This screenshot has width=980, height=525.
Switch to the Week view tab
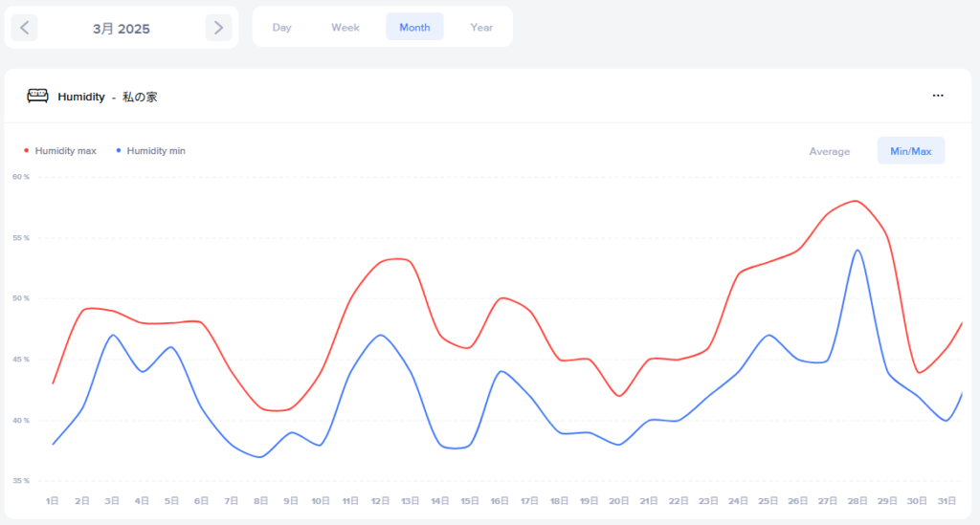pos(345,28)
